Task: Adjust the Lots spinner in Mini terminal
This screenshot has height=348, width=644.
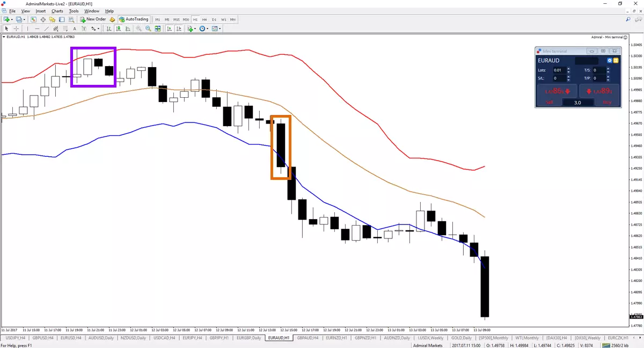Action: click(x=568, y=70)
